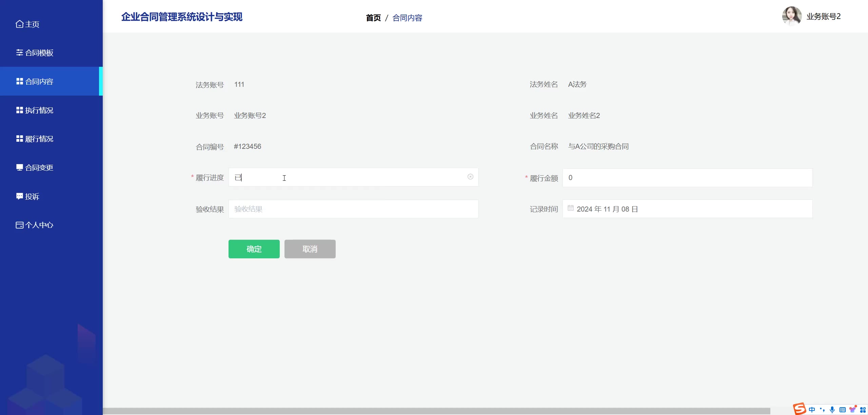This screenshot has height=415, width=868.
Task: Click the gray 取消 button
Action: click(x=310, y=249)
